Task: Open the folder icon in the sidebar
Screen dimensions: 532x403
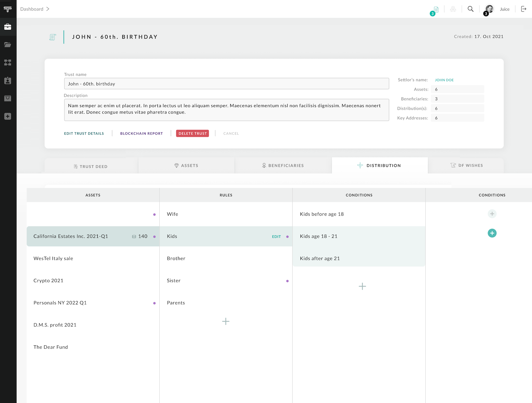Action: pos(8,44)
